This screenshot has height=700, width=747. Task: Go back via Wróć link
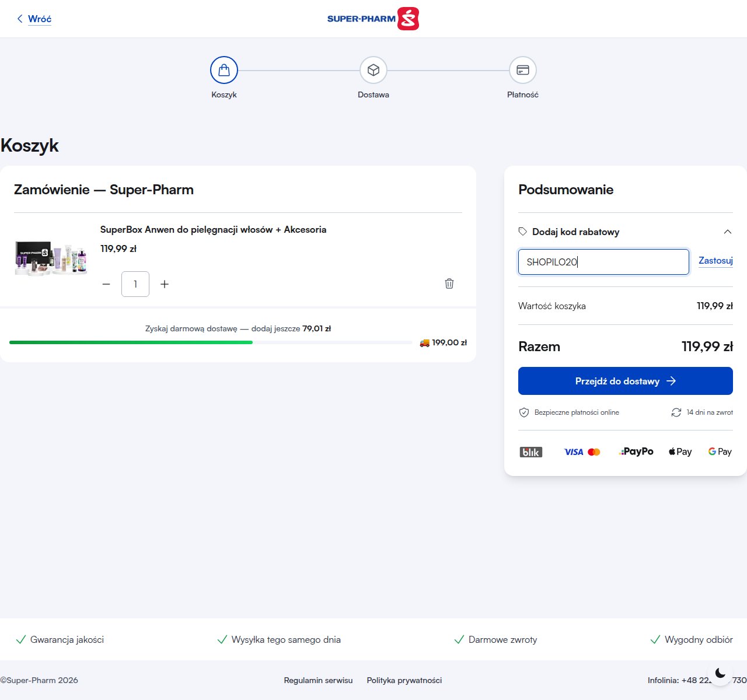coord(40,19)
